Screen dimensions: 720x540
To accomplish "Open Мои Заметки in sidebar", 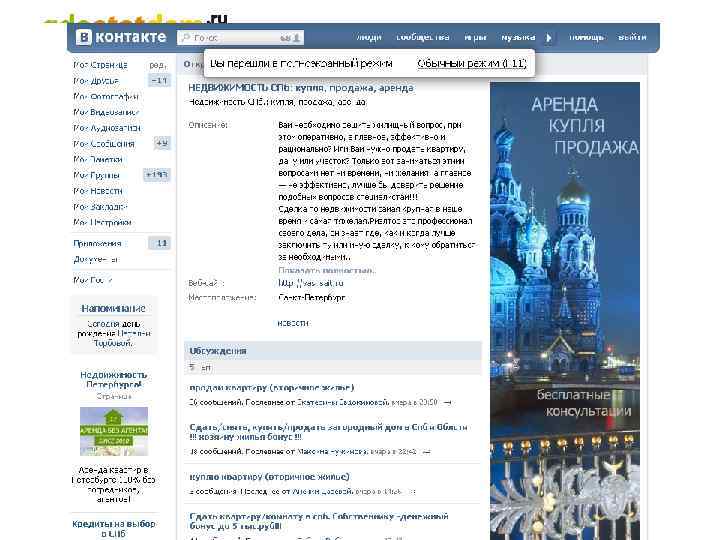I will [98, 159].
